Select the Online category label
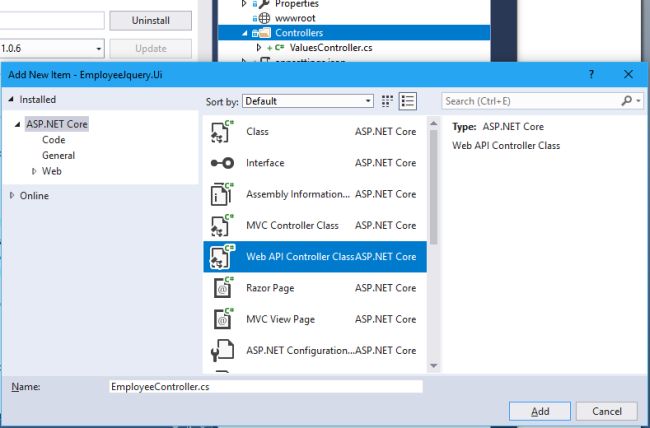This screenshot has height=428, width=650. [x=34, y=196]
